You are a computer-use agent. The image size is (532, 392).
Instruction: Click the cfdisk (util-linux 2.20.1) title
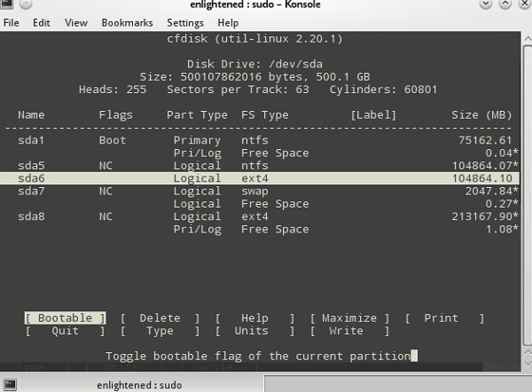254,39
